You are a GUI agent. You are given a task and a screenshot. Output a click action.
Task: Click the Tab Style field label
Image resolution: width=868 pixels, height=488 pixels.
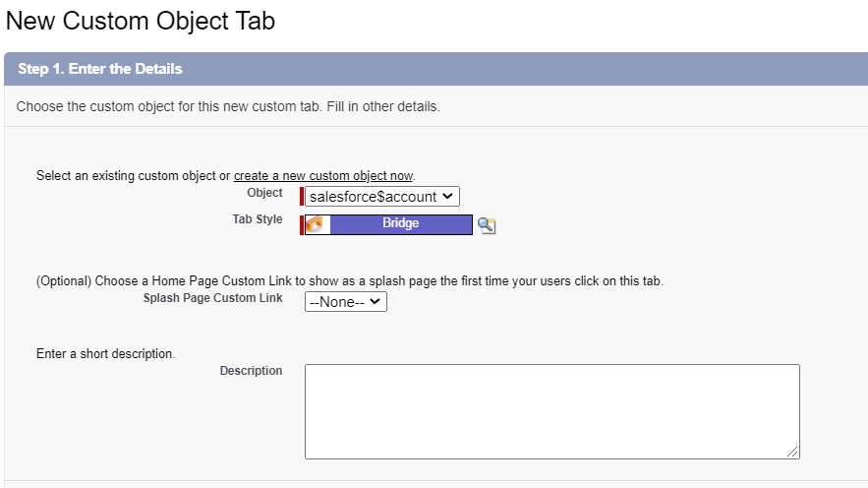250,219
